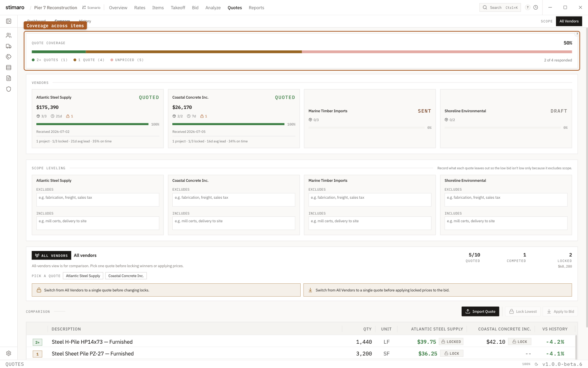The image size is (588, 368).
Task: Click the VS HISTORY column header
Action: pos(555,329)
